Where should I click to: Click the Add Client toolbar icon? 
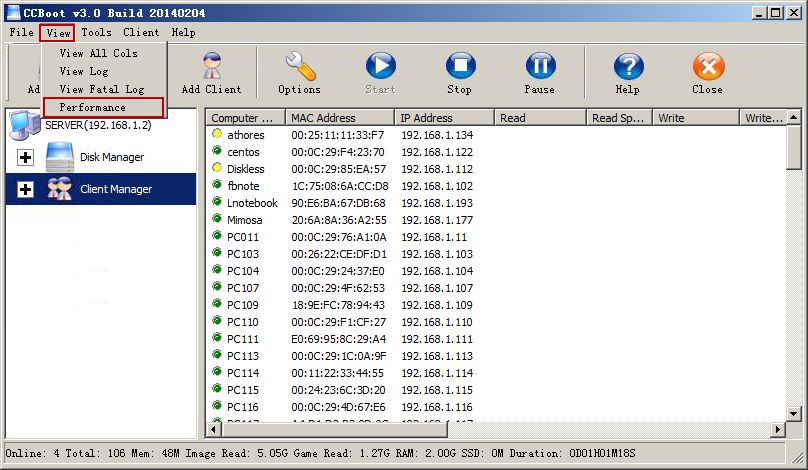tap(212, 65)
